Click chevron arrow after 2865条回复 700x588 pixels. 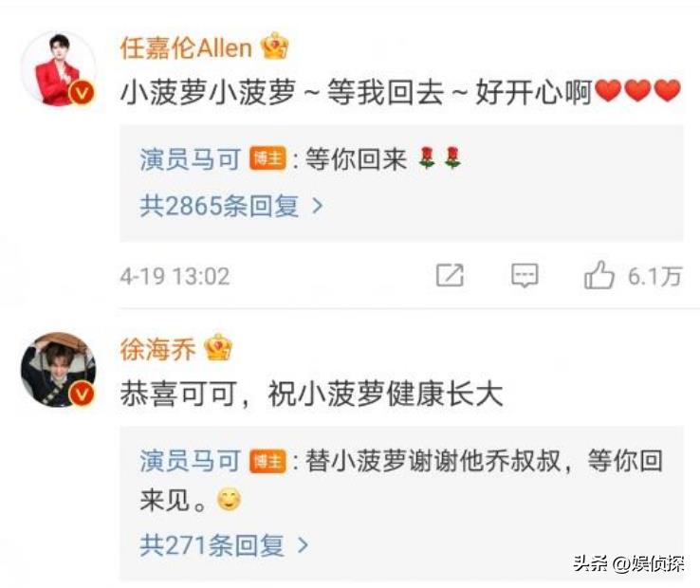[x=318, y=206]
